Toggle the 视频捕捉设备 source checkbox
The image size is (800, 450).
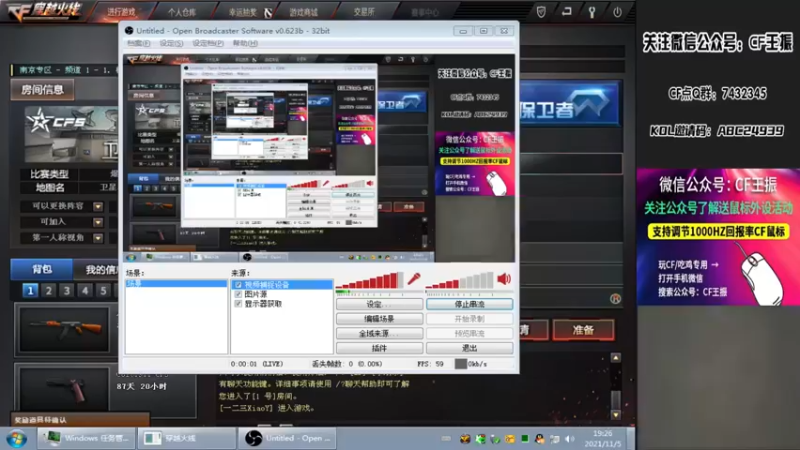[x=238, y=285]
